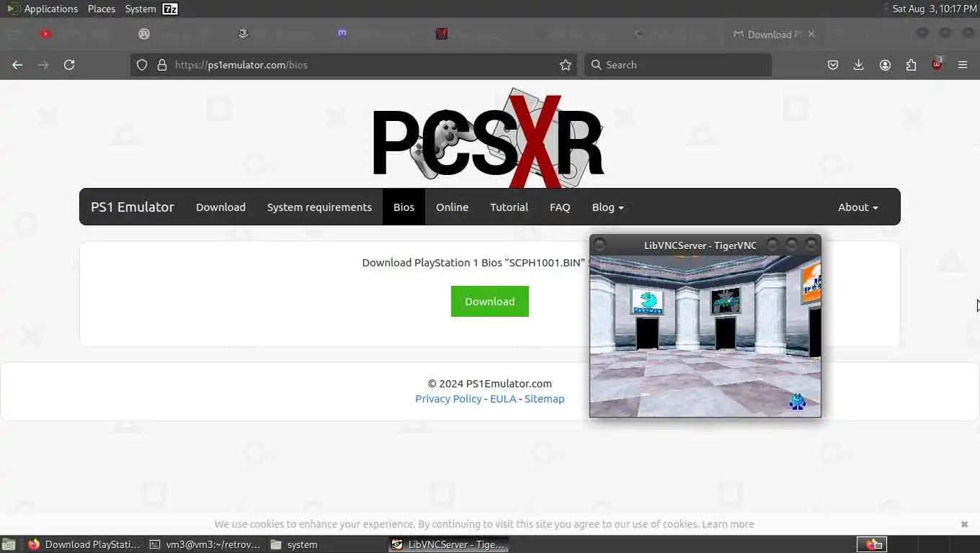980x553 pixels.
Task: Switch to LibVNCServer - Tige... taskbar item
Action: 448,544
